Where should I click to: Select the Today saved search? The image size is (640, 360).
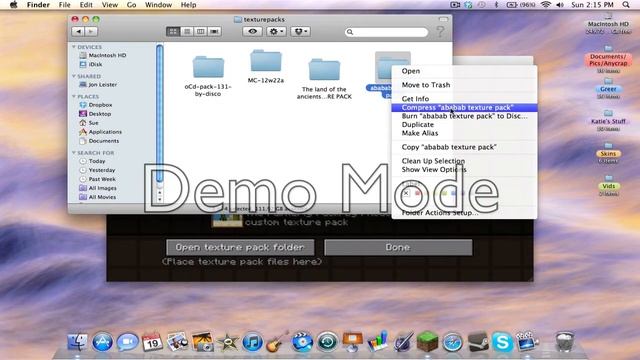tap(92, 161)
